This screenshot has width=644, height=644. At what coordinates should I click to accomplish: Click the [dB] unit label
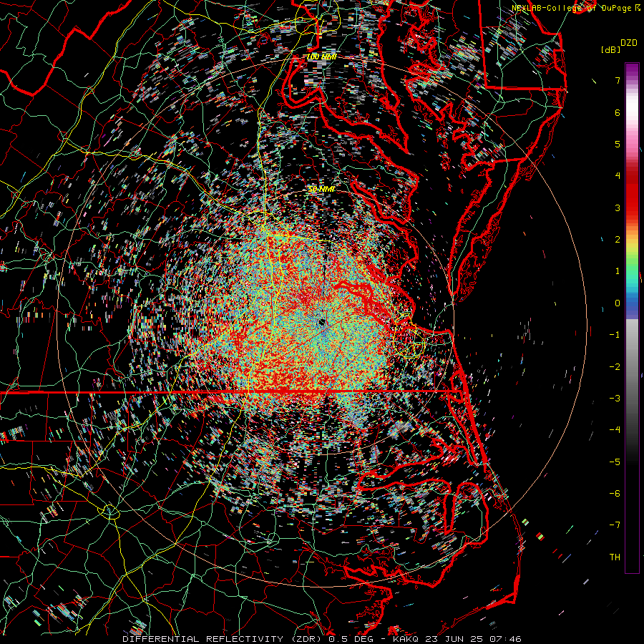point(610,49)
